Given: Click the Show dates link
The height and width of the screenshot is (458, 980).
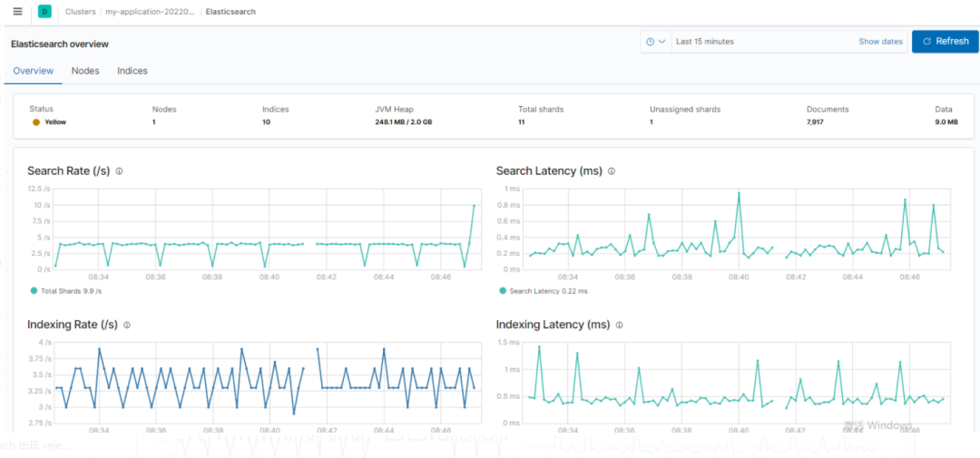Looking at the screenshot, I should [x=880, y=42].
